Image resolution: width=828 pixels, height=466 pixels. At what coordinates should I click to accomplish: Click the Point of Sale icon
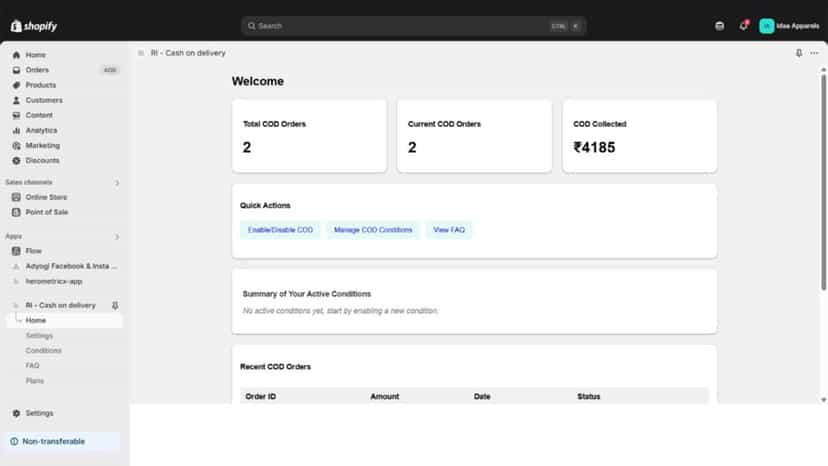pyautogui.click(x=16, y=212)
